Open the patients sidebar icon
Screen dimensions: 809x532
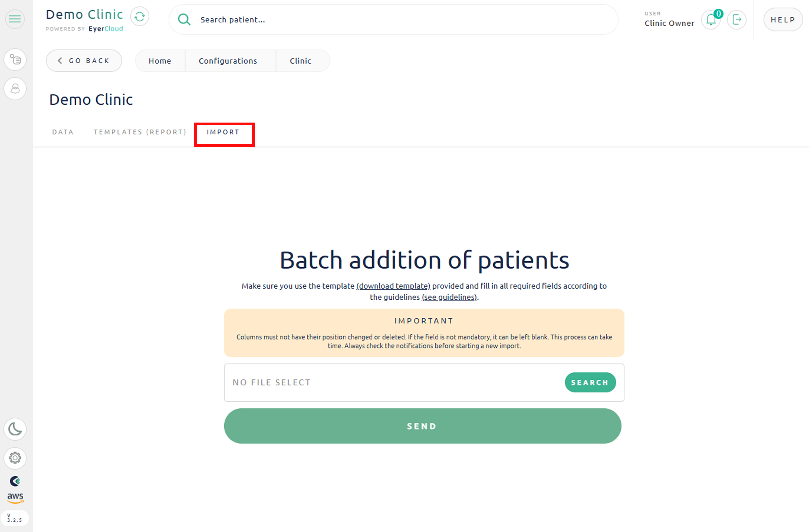(15, 89)
